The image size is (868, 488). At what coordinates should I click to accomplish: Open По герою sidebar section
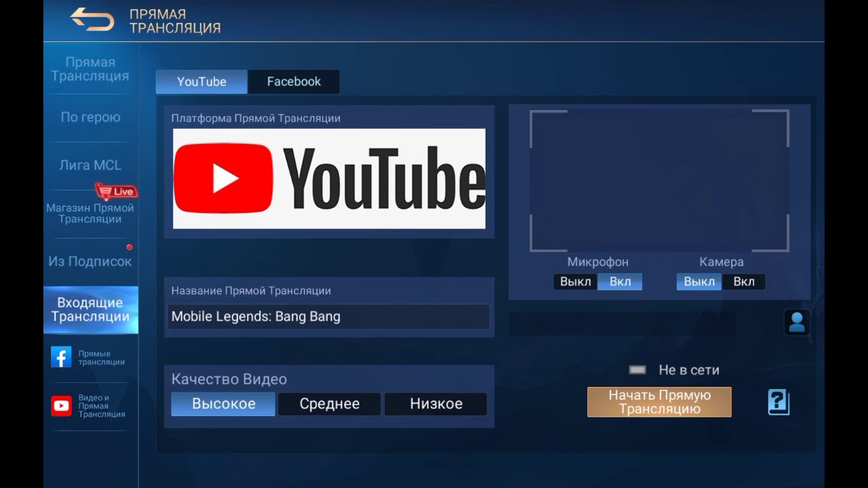[x=90, y=117]
